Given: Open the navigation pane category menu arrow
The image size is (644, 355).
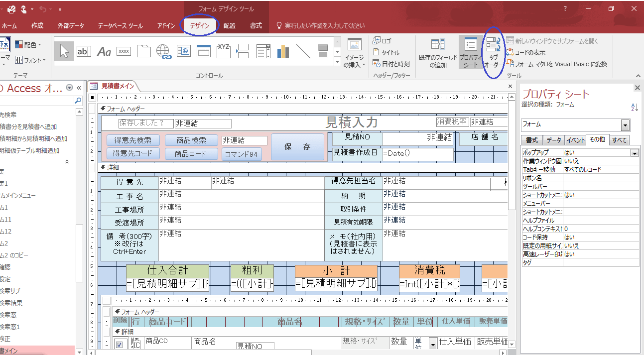Looking at the screenshot, I should tap(69, 88).
